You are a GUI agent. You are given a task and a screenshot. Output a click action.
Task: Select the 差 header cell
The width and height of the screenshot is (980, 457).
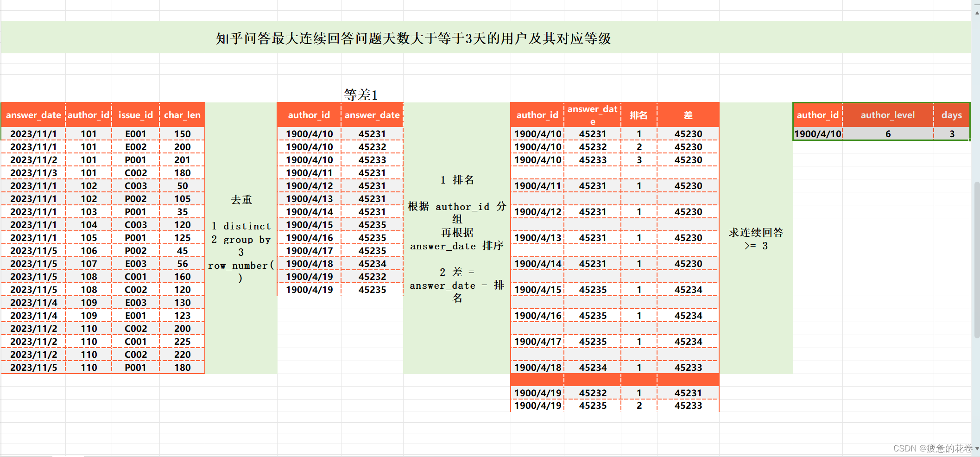[688, 115]
